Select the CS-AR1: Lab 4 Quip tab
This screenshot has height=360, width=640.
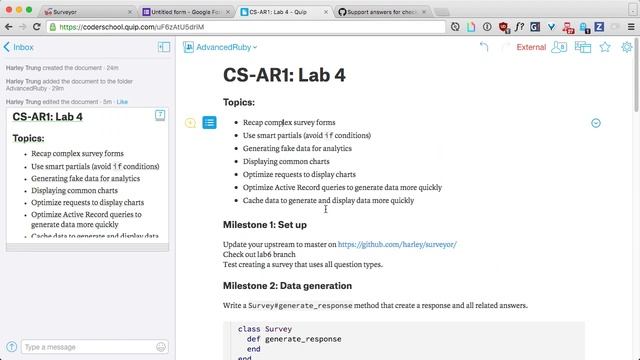pos(284,12)
